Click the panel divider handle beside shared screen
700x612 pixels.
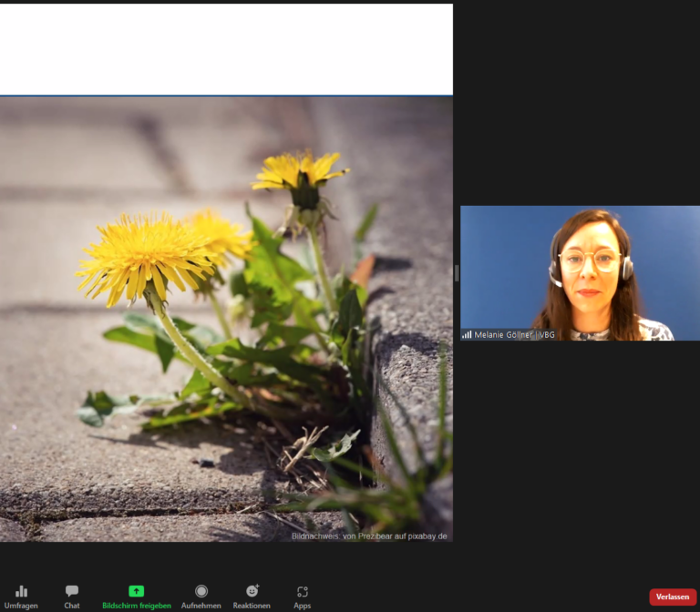click(x=457, y=273)
